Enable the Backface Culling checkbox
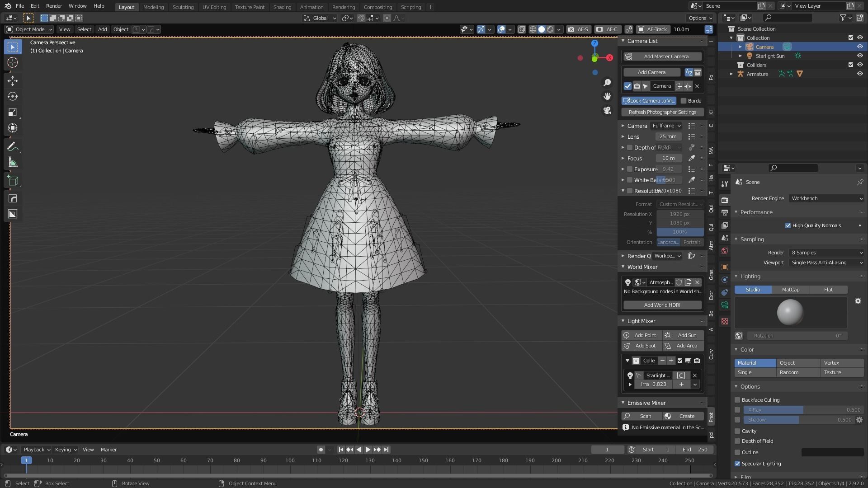The image size is (868, 488). (x=737, y=400)
